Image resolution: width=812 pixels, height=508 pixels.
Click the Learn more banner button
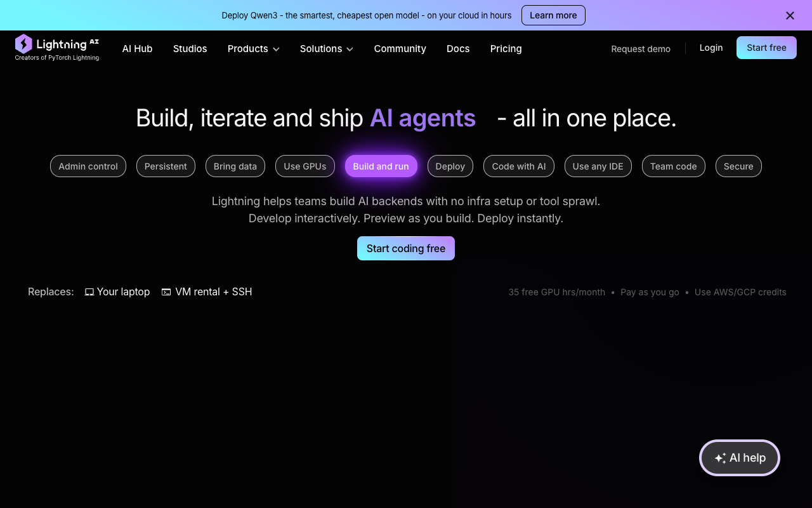point(553,15)
